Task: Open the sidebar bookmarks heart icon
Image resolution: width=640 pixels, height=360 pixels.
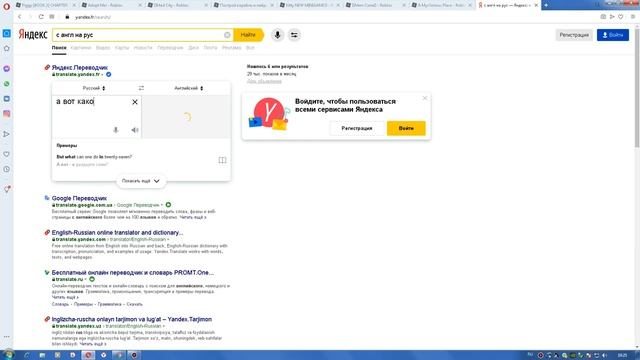Action: click(7, 154)
